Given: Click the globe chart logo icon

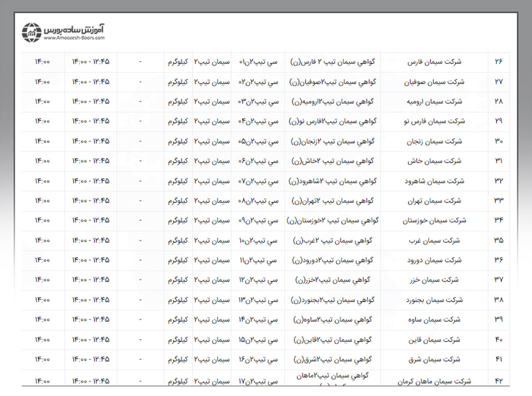Looking at the screenshot, I should click(x=32, y=32).
